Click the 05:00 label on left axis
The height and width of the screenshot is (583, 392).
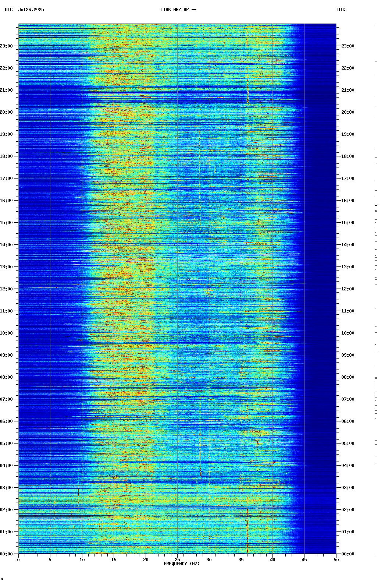click(6, 444)
